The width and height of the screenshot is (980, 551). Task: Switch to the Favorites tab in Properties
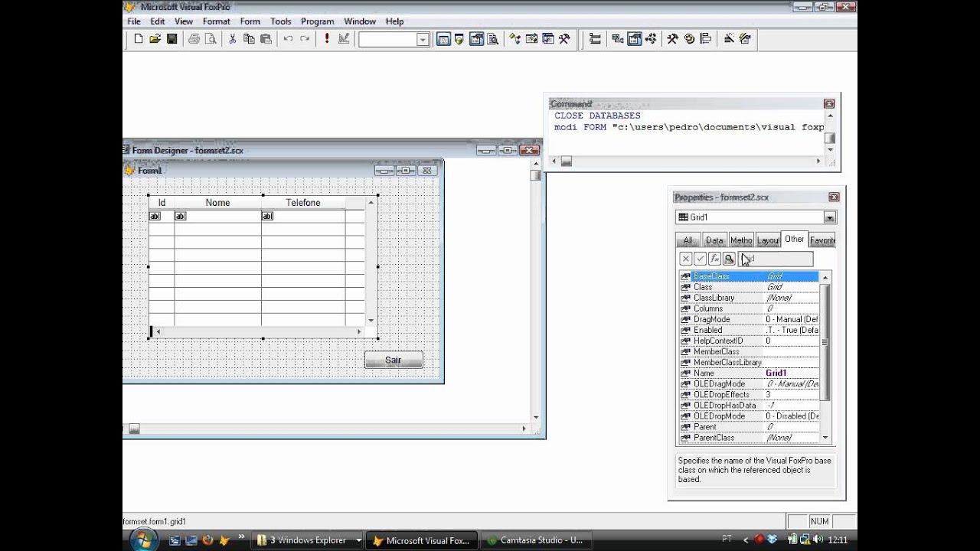822,240
